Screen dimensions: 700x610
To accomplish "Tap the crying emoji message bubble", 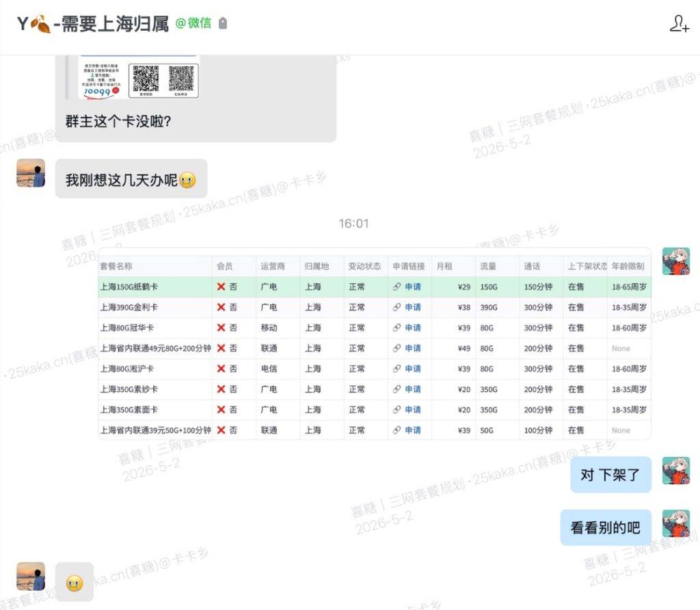I will (x=75, y=582).
